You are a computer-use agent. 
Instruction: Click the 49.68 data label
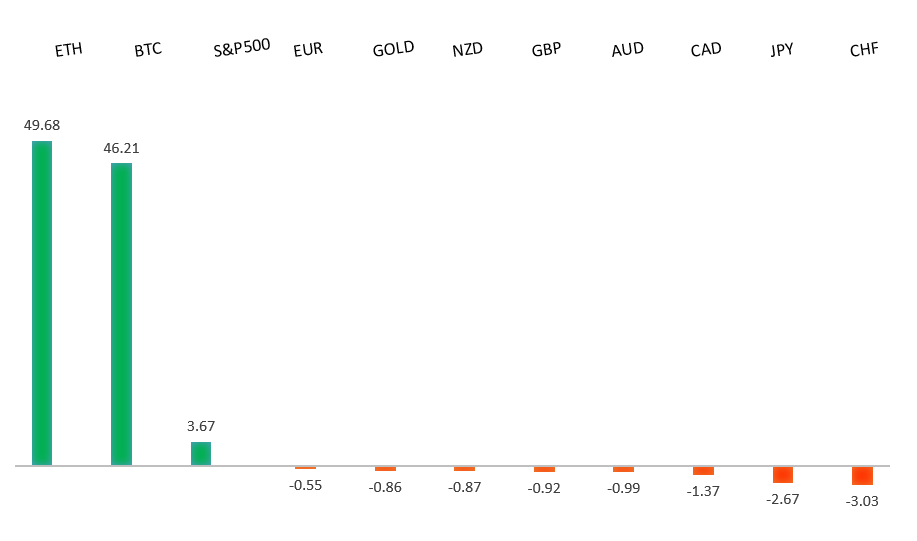coord(42,126)
